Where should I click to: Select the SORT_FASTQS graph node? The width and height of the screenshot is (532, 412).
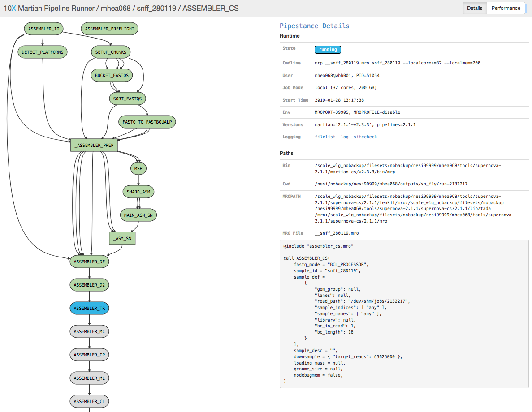pos(127,99)
